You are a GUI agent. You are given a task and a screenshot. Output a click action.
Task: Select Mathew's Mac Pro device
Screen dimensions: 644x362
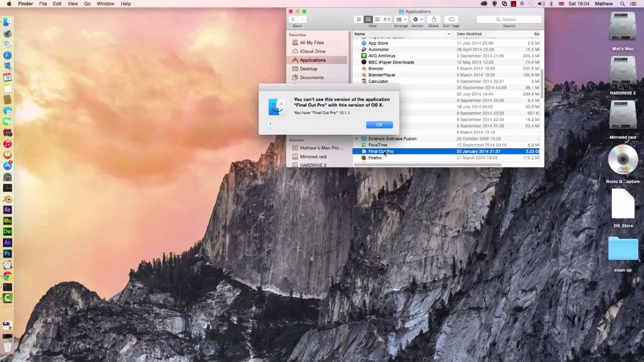click(321, 148)
